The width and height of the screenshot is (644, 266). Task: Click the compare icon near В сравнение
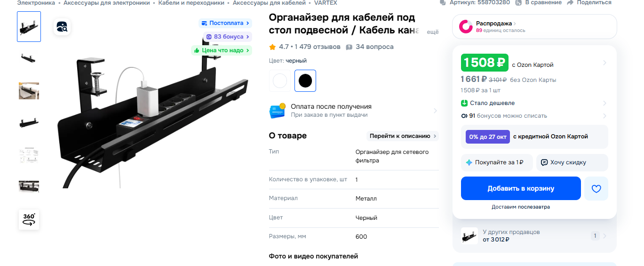coord(518,3)
